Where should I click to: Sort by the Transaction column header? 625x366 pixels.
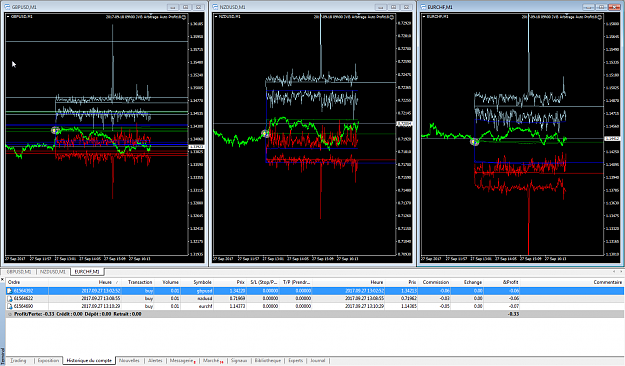point(138,282)
